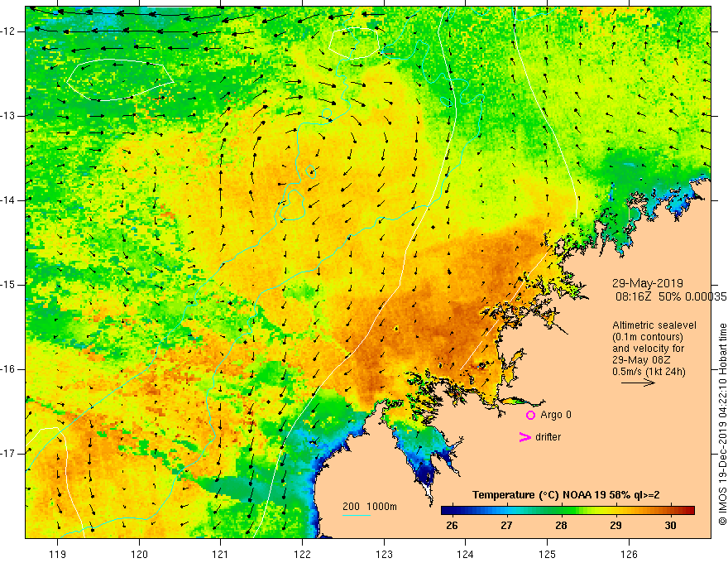
Task: Click the '200 1000m' depth contour label
Action: point(370,507)
